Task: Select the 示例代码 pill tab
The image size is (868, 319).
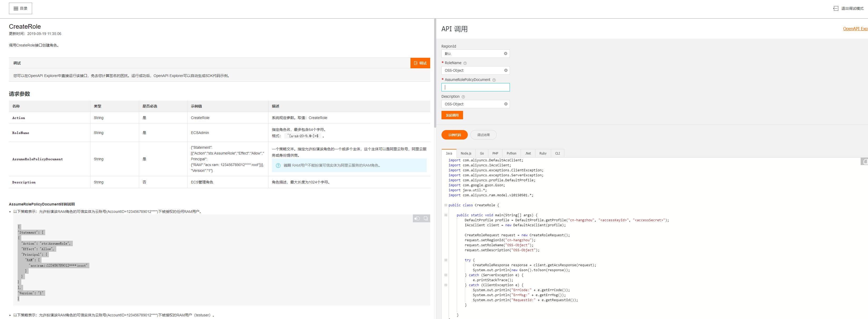Action: pos(454,135)
